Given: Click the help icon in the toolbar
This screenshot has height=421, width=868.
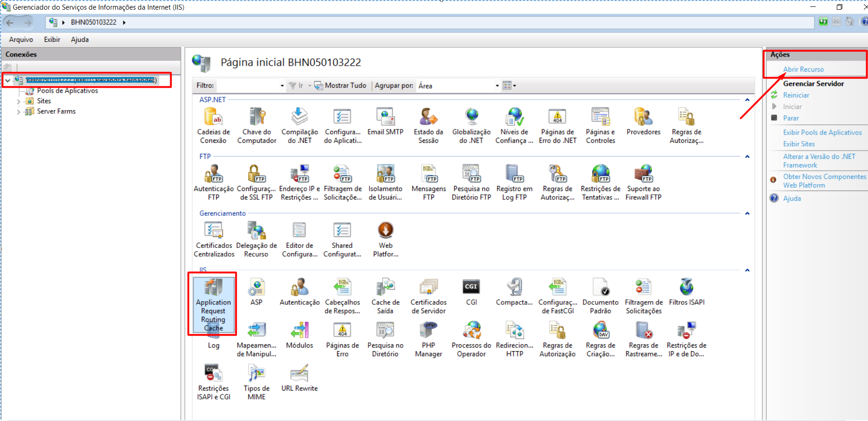Looking at the screenshot, I should pos(864,22).
